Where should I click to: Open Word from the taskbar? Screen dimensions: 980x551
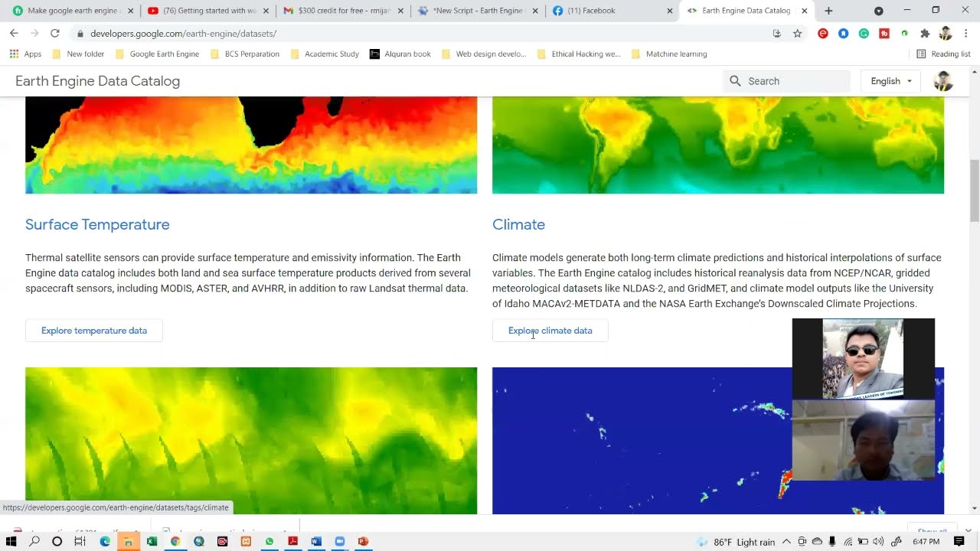tap(316, 541)
